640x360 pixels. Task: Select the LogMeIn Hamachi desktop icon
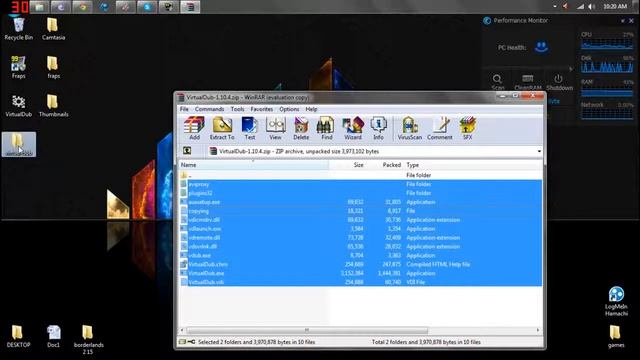[616, 301]
